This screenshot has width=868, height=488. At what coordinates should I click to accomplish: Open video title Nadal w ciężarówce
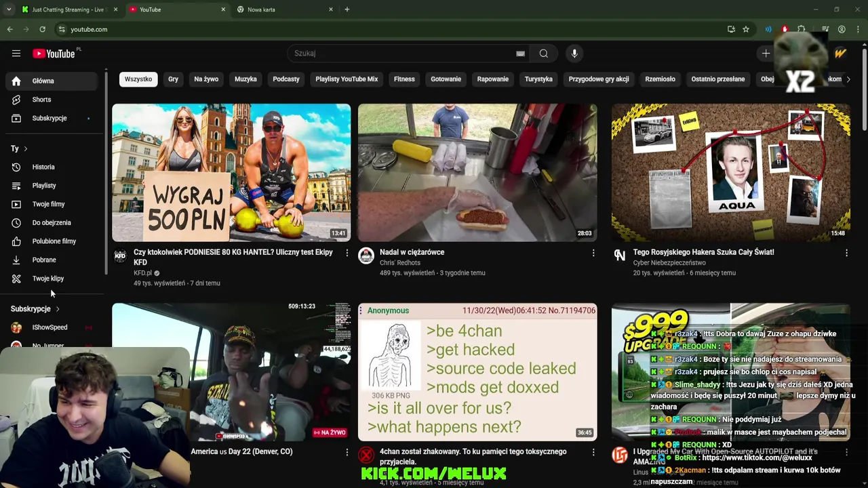(412, 252)
